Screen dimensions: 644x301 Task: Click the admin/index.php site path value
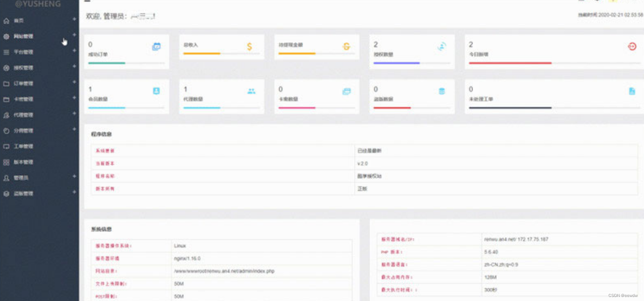(224, 271)
